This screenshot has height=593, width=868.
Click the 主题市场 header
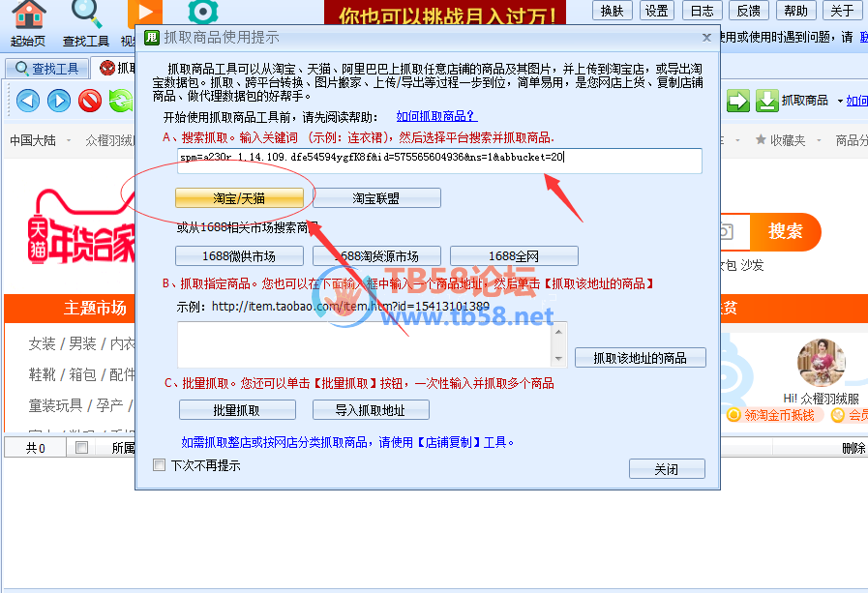95,308
